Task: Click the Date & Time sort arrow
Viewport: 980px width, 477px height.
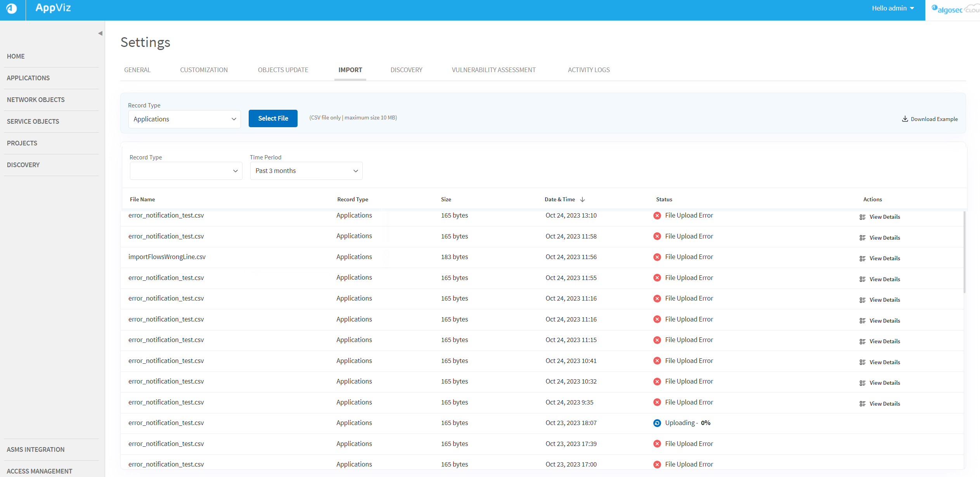Action: tap(582, 199)
